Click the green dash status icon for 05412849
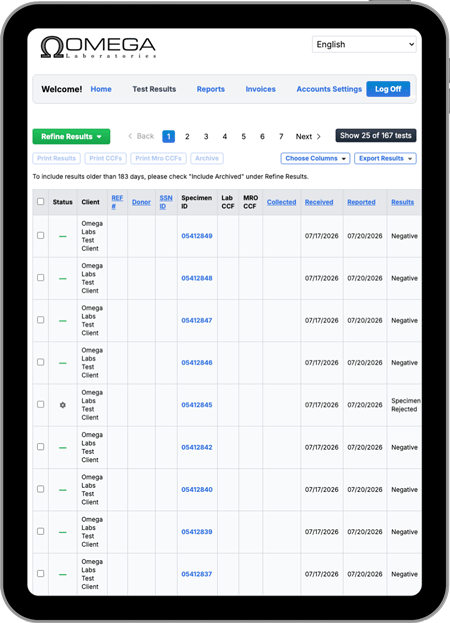Screen dimensions: 450x623 point(62,236)
